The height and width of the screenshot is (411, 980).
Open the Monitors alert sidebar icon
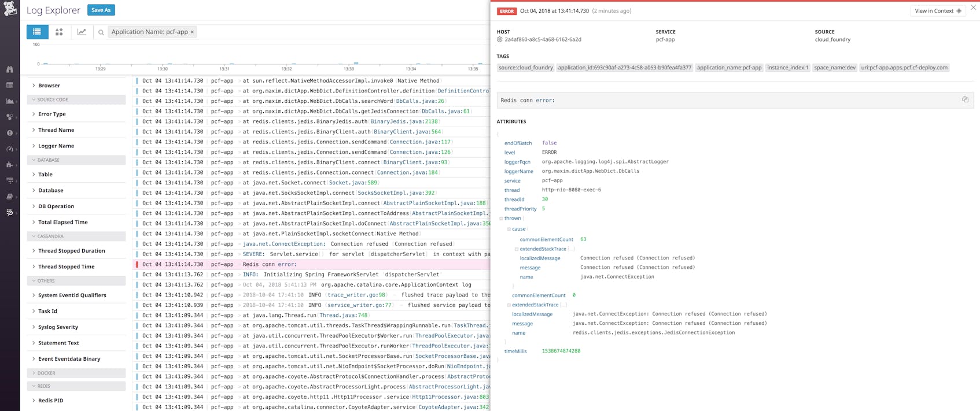[x=10, y=133]
